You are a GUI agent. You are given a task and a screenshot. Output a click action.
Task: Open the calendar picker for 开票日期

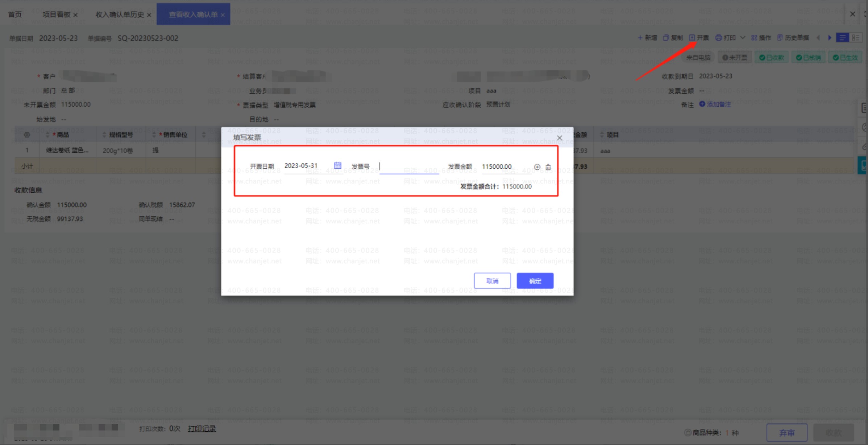pyautogui.click(x=337, y=165)
